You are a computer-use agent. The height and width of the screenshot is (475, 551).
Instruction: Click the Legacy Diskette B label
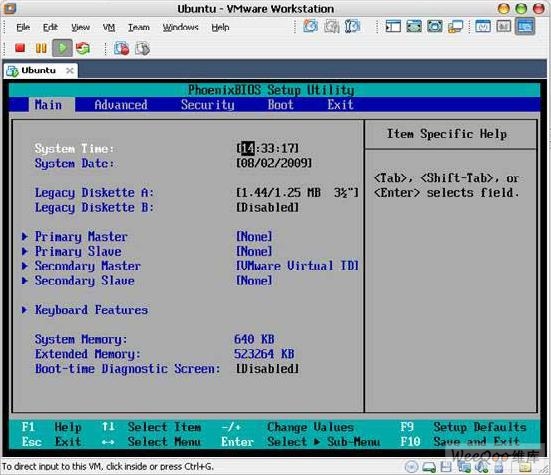94,208
